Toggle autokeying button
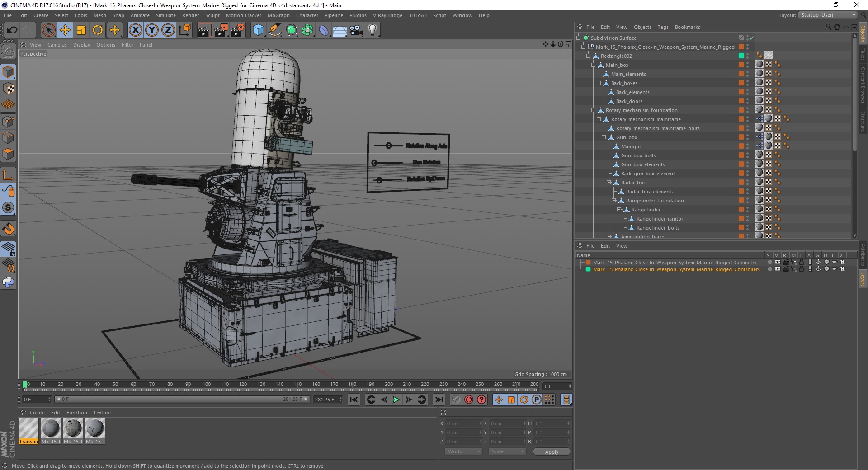Viewport: 868px width, 470px height. point(469,399)
